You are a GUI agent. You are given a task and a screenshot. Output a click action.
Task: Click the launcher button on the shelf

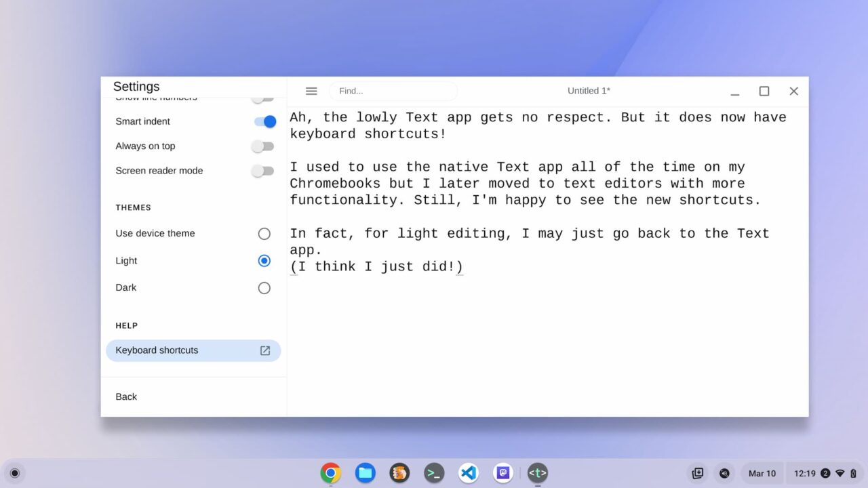(15, 473)
